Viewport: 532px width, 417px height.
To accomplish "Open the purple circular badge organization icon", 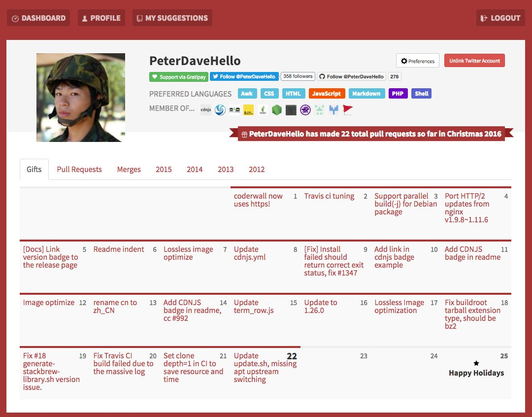I will (x=305, y=110).
